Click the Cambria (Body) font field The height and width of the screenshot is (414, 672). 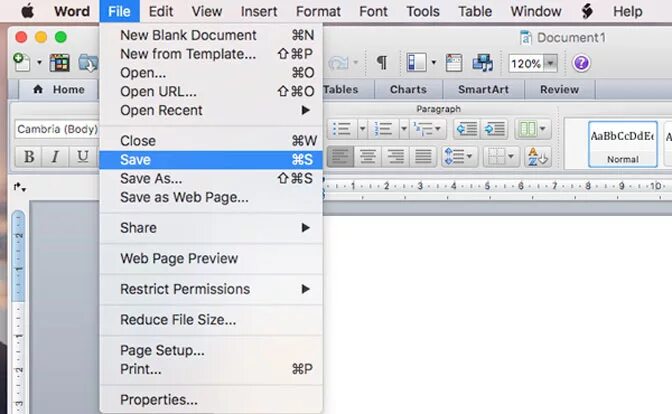(57, 129)
